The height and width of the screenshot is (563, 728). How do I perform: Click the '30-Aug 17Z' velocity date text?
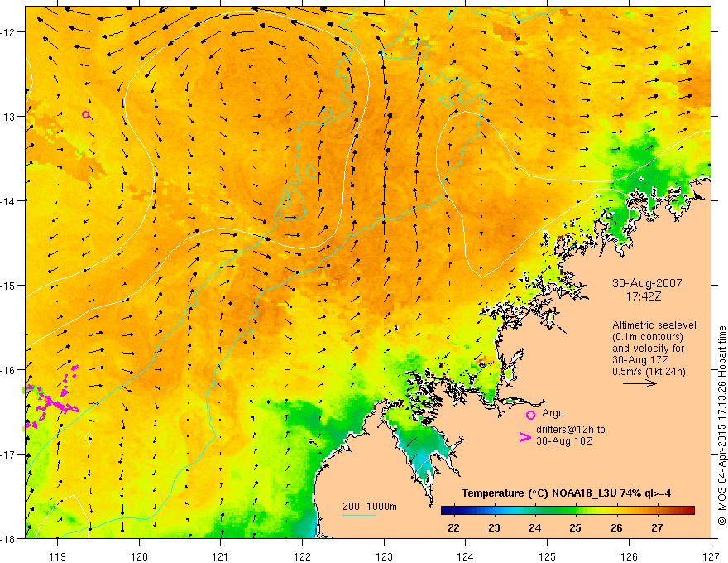[x=640, y=359]
